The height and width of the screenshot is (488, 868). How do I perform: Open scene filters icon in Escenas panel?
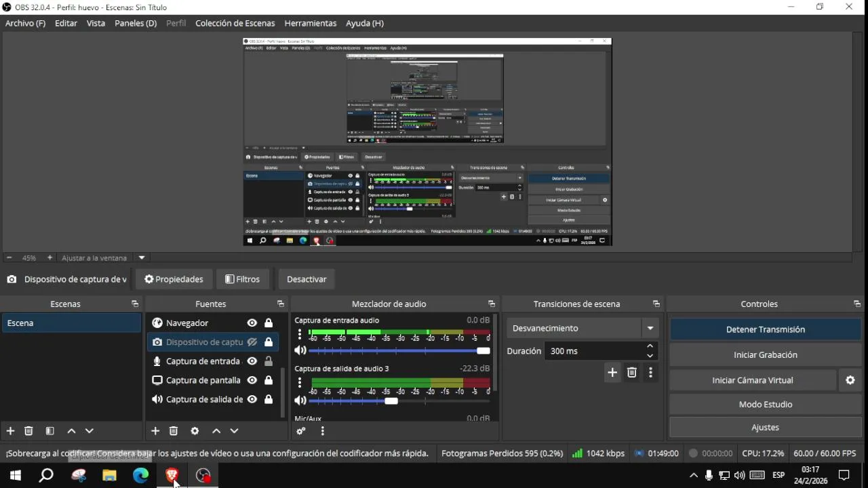(50, 431)
